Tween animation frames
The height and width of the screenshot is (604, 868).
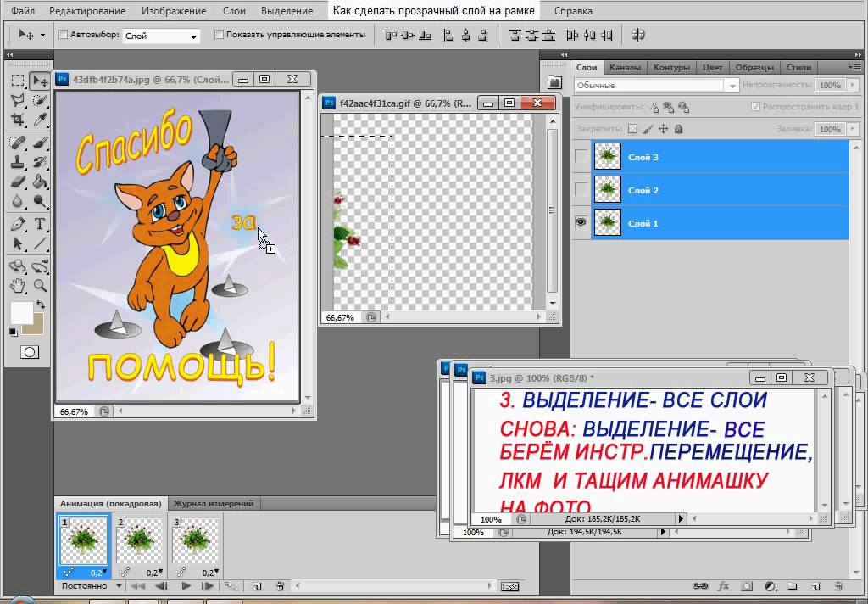point(231,586)
